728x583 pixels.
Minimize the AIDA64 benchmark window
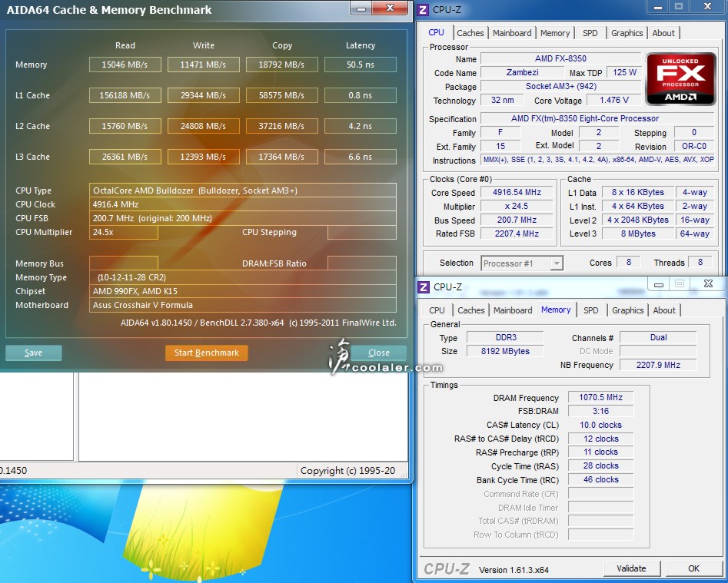coord(361,8)
